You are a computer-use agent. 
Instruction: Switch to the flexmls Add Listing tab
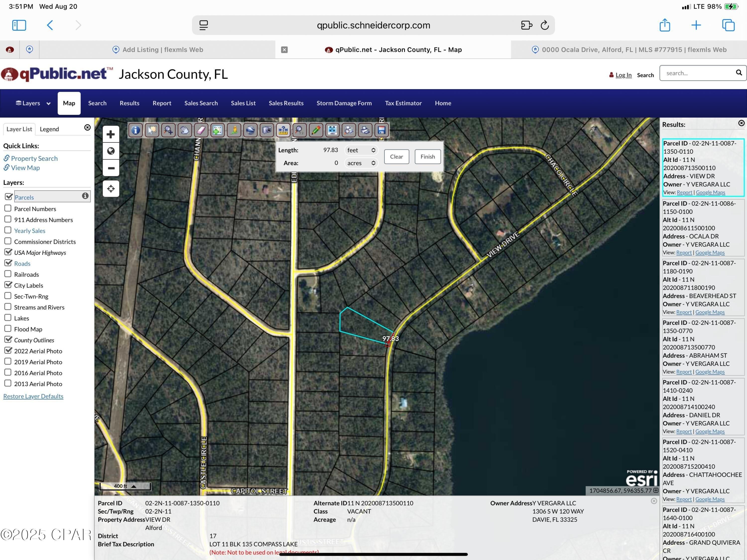pyautogui.click(x=158, y=50)
